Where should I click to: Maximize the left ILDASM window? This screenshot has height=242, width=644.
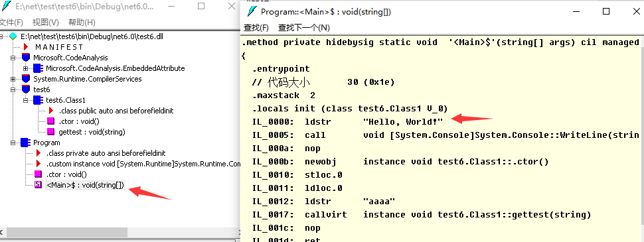(201, 6)
